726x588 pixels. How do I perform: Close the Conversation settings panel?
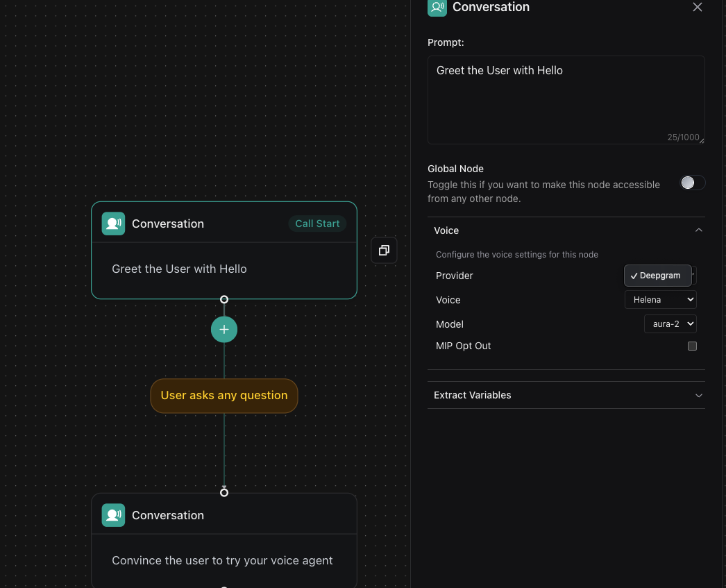coord(698,8)
